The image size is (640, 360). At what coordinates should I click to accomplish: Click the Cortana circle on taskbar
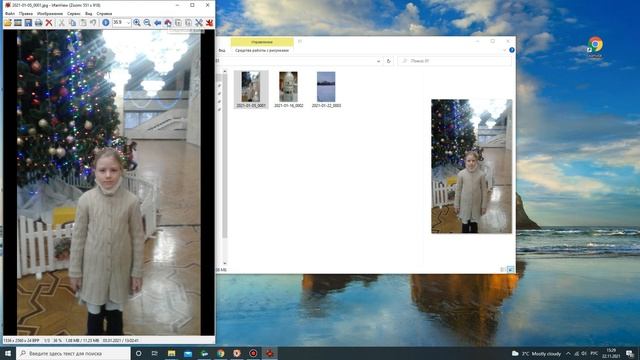(x=138, y=353)
